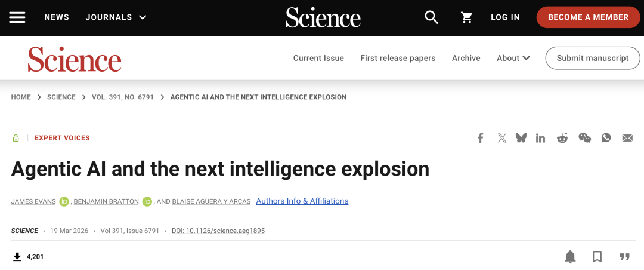
Task: Share article via WeChat
Action: [x=584, y=138]
